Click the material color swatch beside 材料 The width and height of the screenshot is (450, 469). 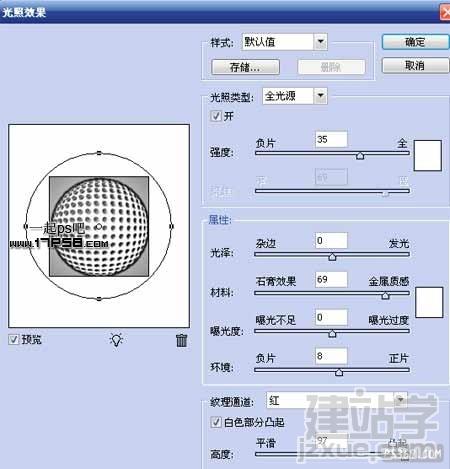click(429, 302)
